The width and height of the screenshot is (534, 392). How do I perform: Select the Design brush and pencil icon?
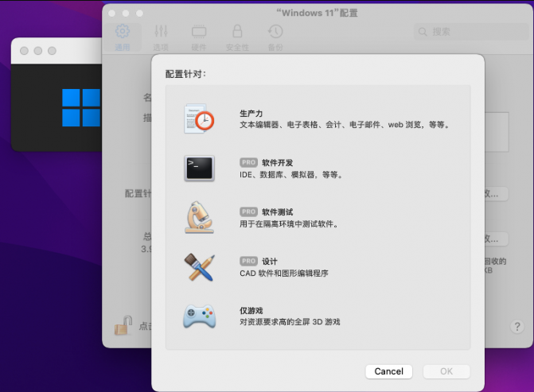[x=199, y=267]
